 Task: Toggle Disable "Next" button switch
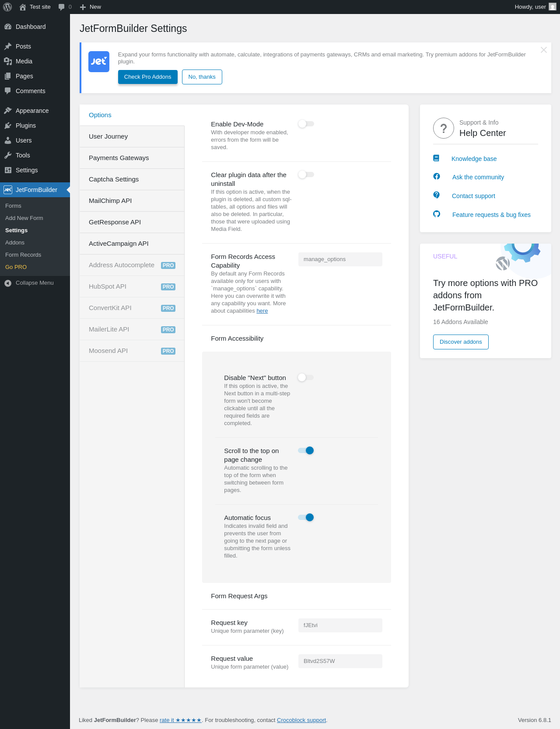pyautogui.click(x=306, y=377)
